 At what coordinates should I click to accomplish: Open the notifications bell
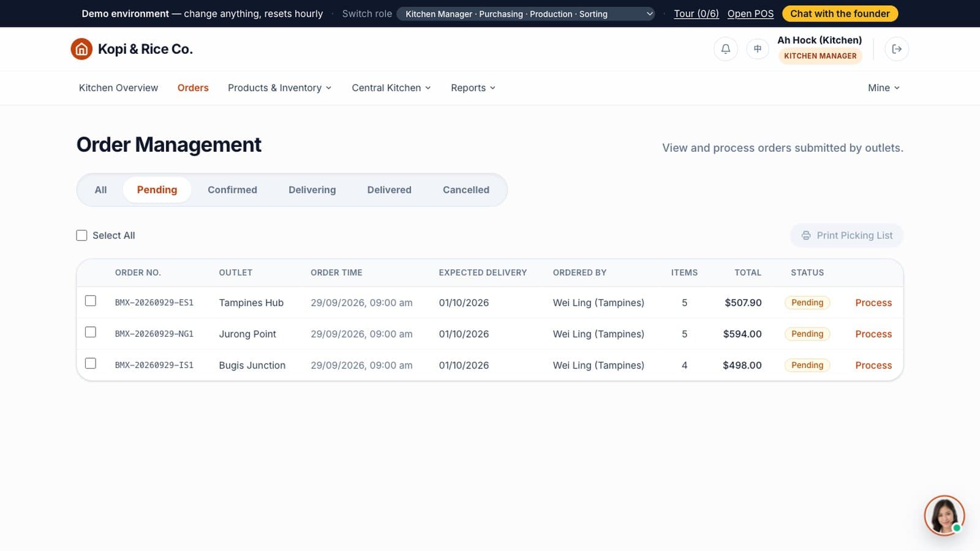coord(725,49)
